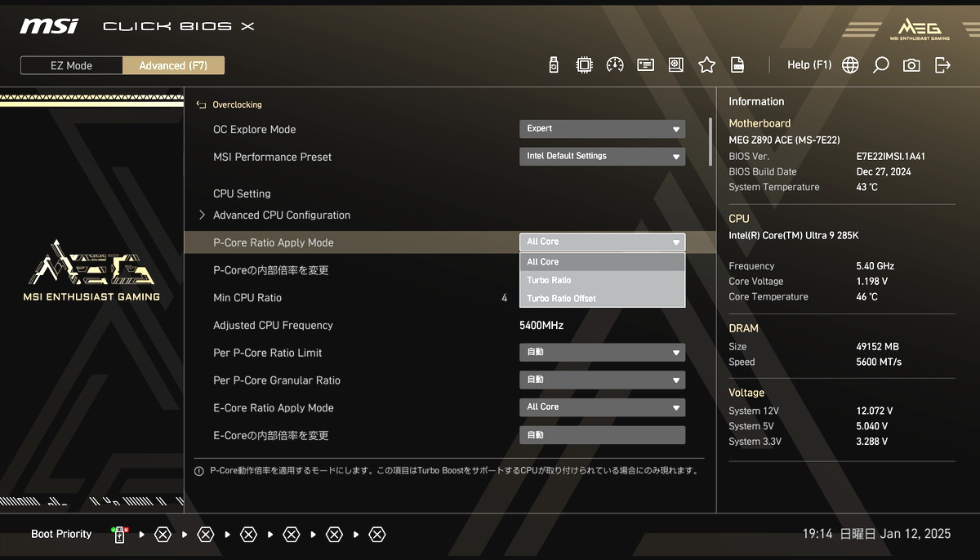Image resolution: width=980 pixels, height=560 pixels.
Task: Click E-Core内部倍率 input field
Action: pos(602,435)
